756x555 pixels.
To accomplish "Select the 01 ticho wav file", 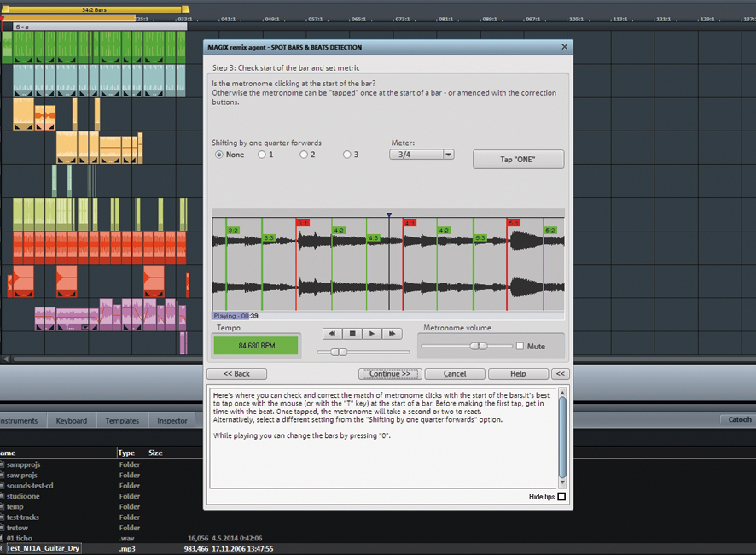I will pyautogui.click(x=20, y=538).
